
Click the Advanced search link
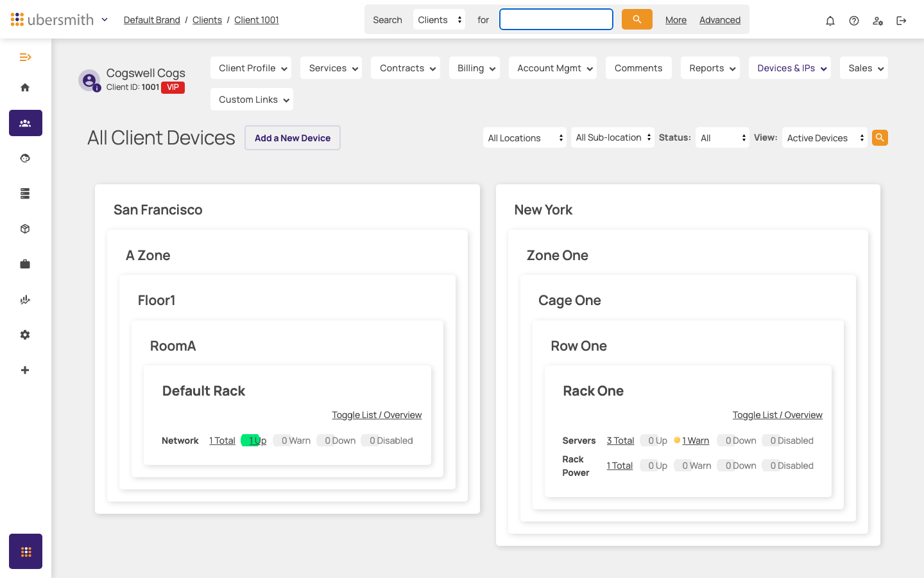pyautogui.click(x=720, y=20)
